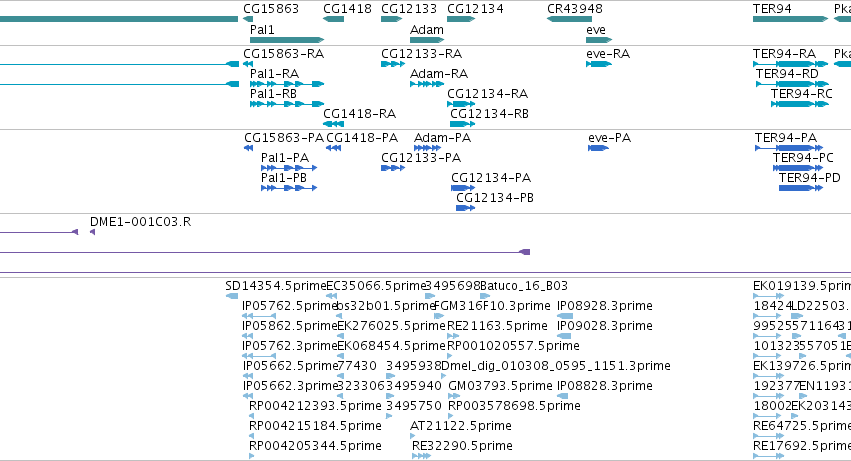
Task: Select the Pal1-RB transcript label
Action: click(x=274, y=94)
